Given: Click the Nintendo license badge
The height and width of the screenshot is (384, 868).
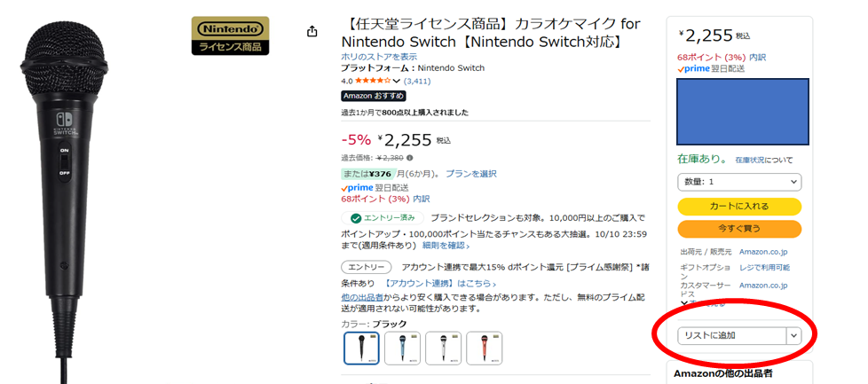Looking at the screenshot, I should pos(230,35).
